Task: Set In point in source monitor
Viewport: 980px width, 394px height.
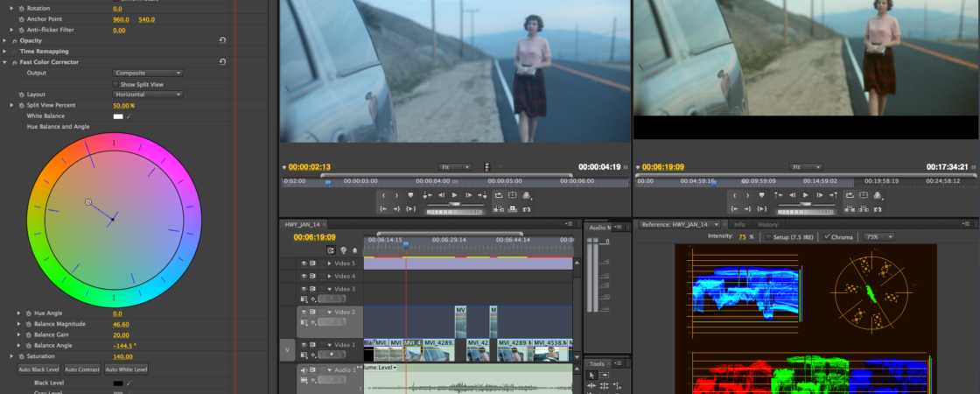Action: 383,195
